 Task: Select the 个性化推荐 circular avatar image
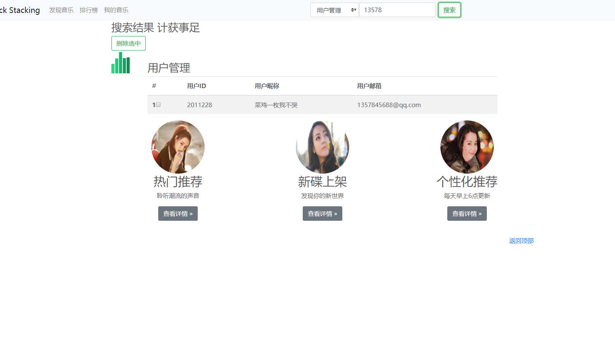point(467,147)
